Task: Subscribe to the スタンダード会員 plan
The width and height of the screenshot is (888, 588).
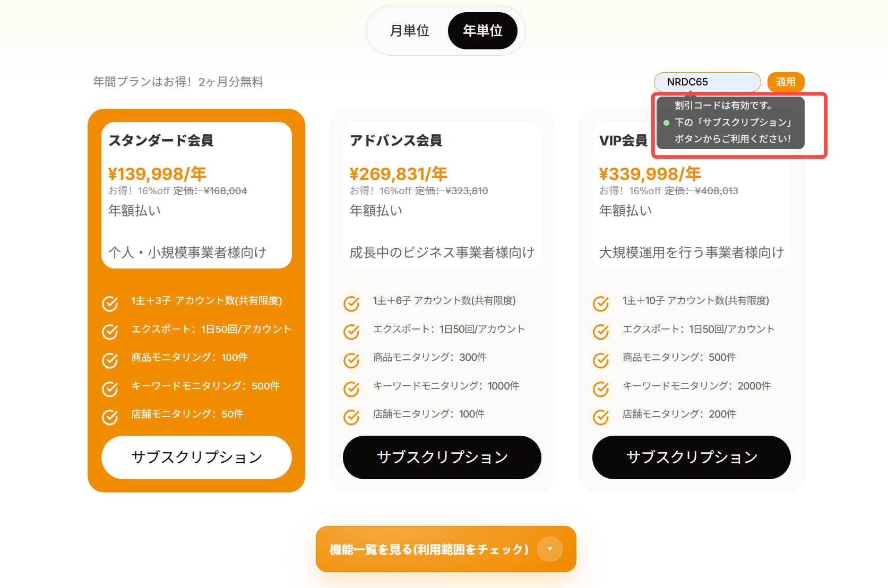Action: [x=196, y=457]
